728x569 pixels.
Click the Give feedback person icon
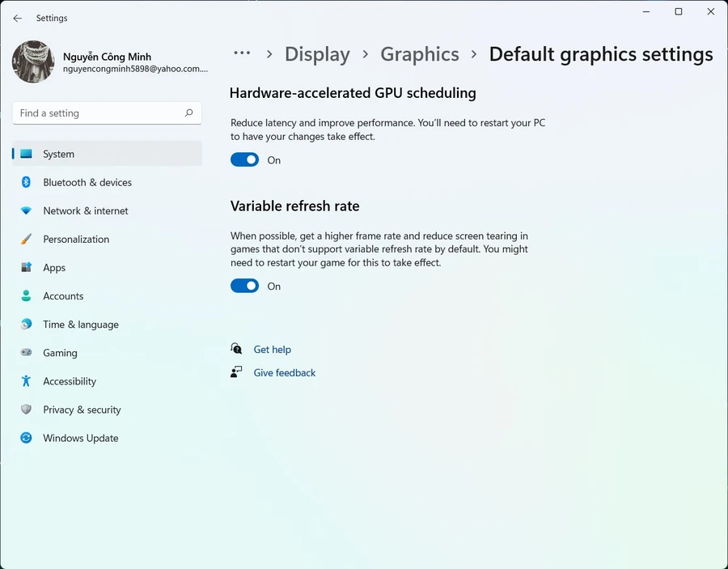click(x=236, y=372)
